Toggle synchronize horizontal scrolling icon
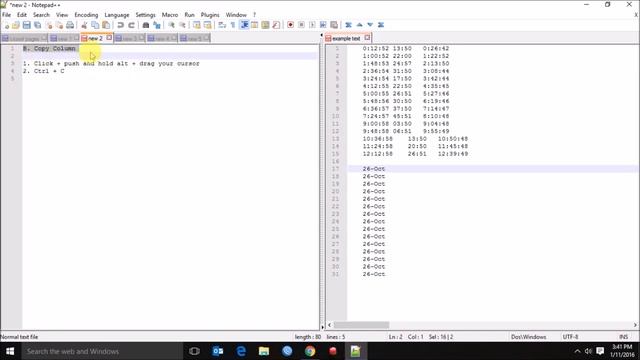This screenshot has height=360, width=640. pos(207,25)
